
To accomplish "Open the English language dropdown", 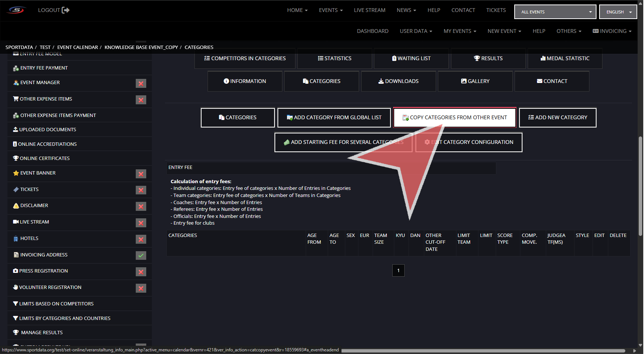I will tap(618, 12).
